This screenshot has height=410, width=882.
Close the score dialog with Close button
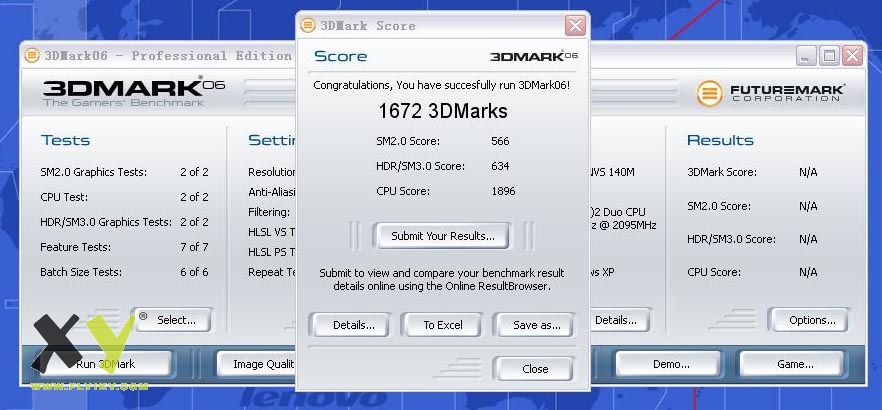533,369
